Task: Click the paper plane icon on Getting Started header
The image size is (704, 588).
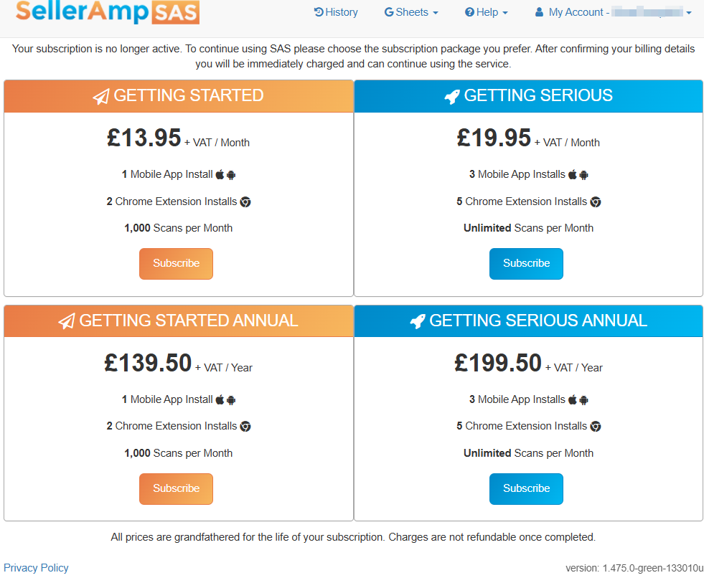Action: tap(100, 95)
